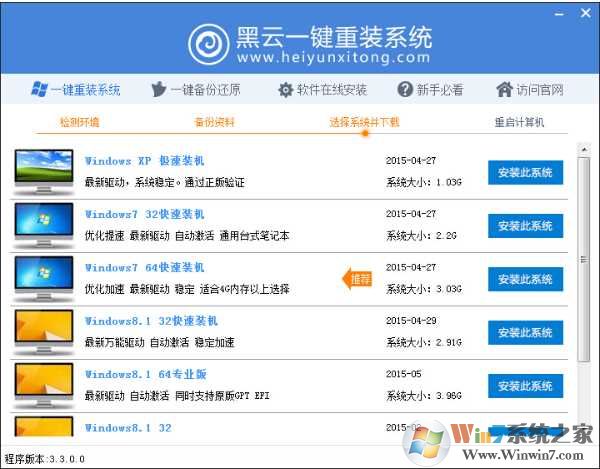The image size is (600, 469).
Task: Click the 2015-04-29 date text
Action: pos(411,321)
